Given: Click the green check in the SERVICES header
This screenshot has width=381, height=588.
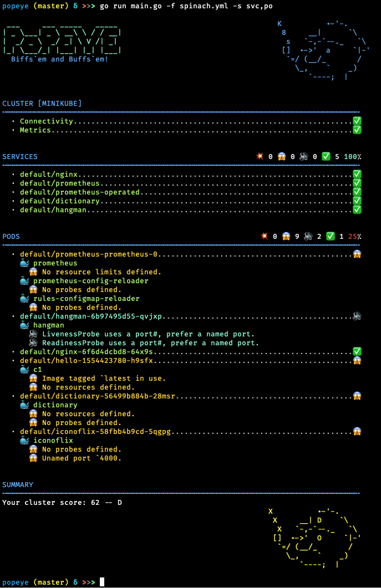Looking at the screenshot, I should [326, 156].
